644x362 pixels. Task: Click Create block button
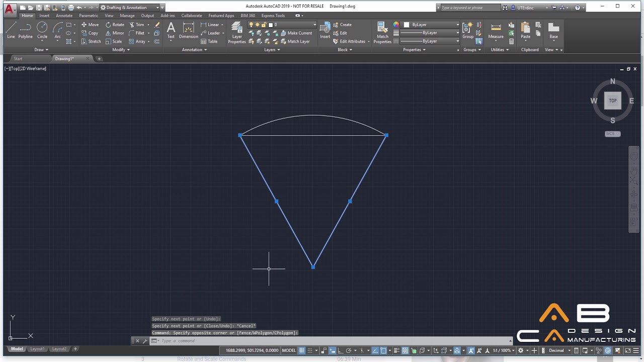[x=342, y=25]
